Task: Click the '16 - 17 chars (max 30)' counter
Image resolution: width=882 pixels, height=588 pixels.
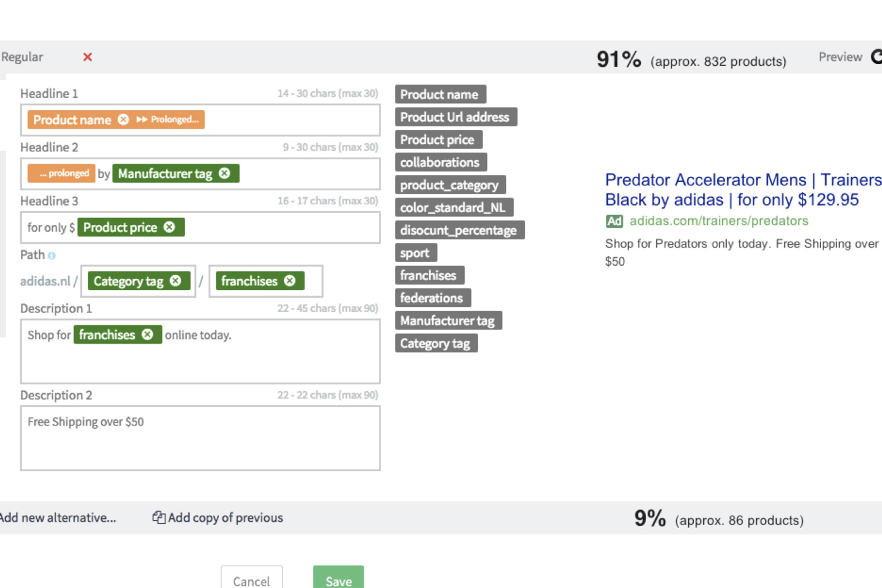Action: coord(328,201)
